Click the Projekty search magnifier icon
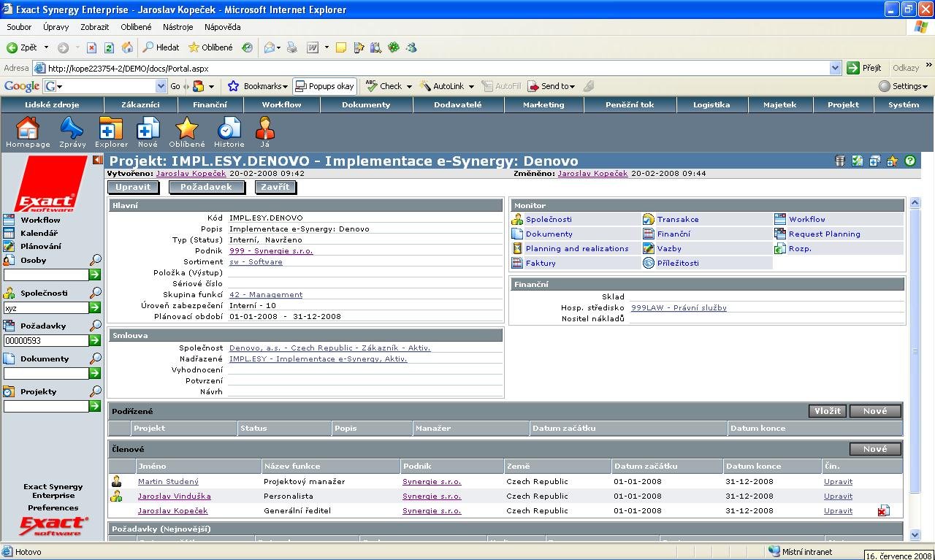The width and height of the screenshot is (935, 560). [95, 391]
